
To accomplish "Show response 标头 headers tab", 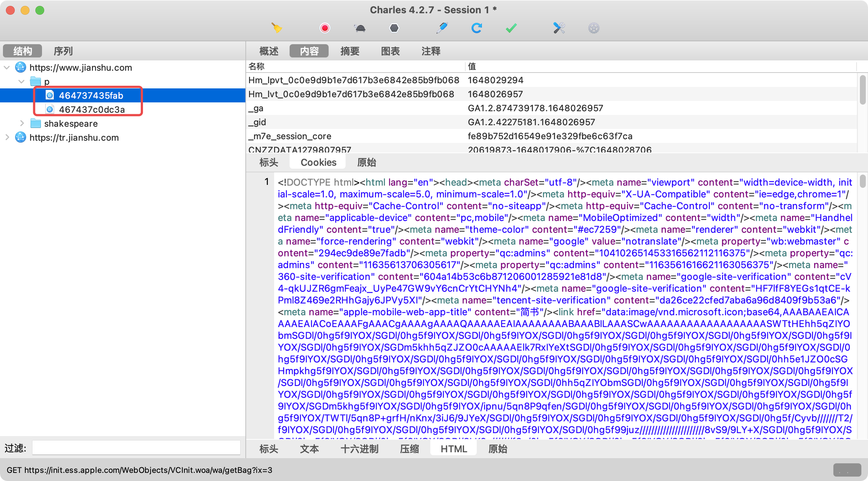I will [x=269, y=449].
